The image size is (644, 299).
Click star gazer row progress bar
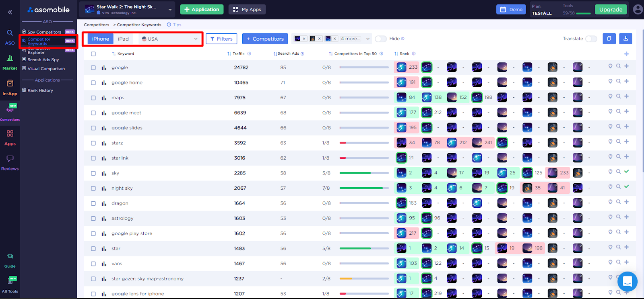tap(364, 279)
